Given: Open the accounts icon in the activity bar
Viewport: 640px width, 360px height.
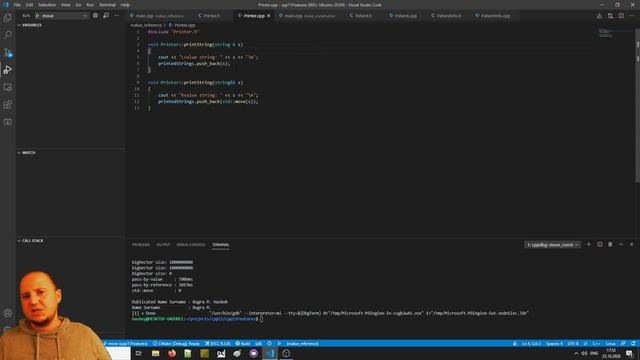Looking at the screenshot, I should [x=7, y=313].
